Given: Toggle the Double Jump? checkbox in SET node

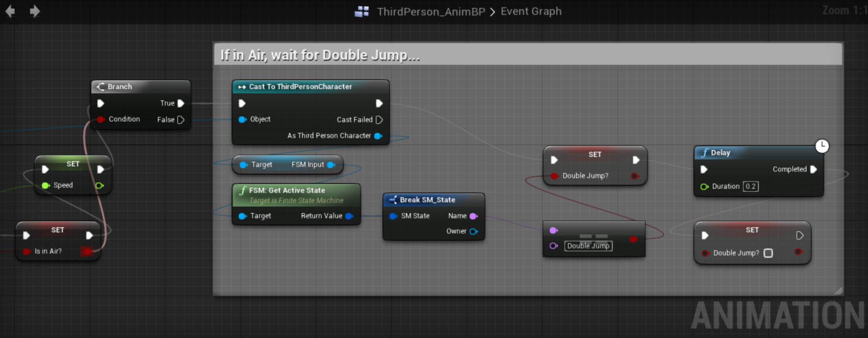Looking at the screenshot, I should coord(768,253).
